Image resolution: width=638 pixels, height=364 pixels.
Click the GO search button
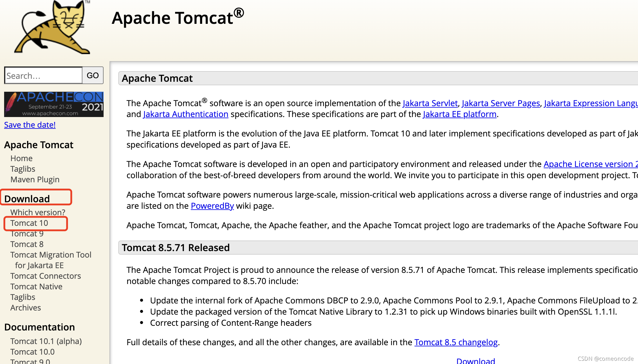pos(93,75)
